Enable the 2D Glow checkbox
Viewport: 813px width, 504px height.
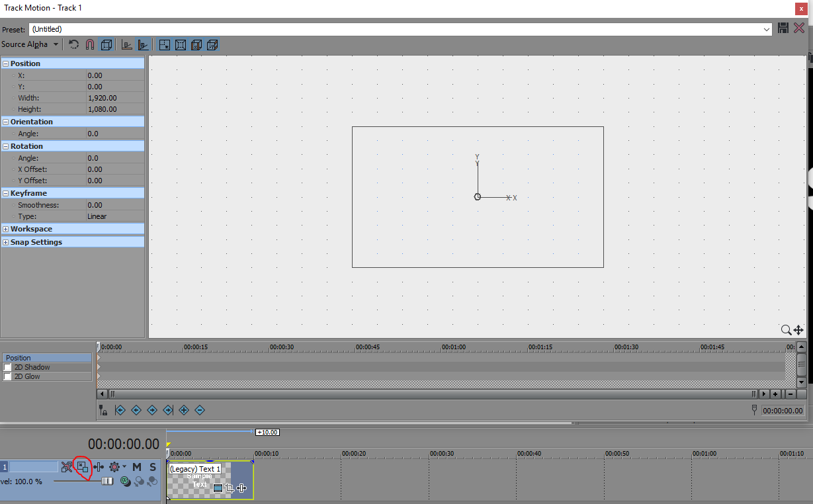click(8, 376)
